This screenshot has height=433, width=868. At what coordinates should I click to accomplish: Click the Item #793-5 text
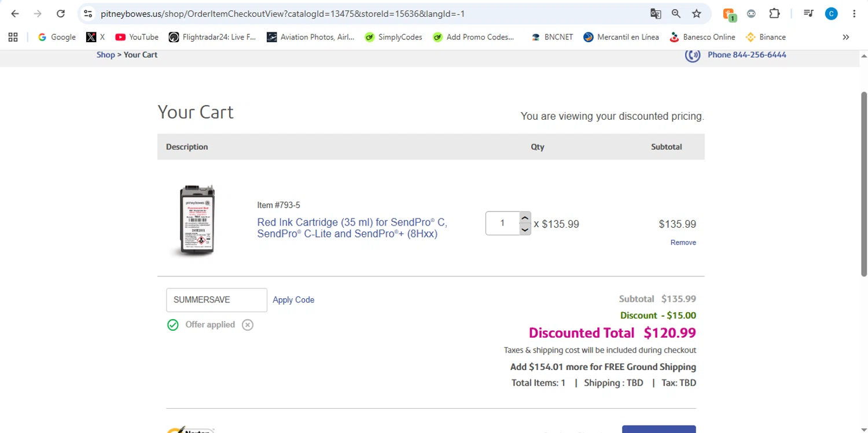[x=278, y=205]
